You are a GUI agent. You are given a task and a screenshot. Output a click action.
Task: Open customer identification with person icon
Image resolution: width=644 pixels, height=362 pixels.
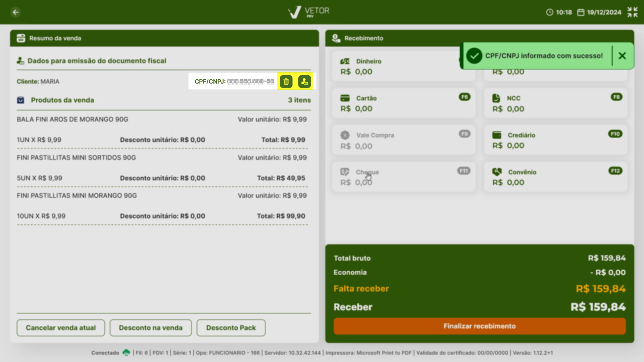(x=304, y=81)
